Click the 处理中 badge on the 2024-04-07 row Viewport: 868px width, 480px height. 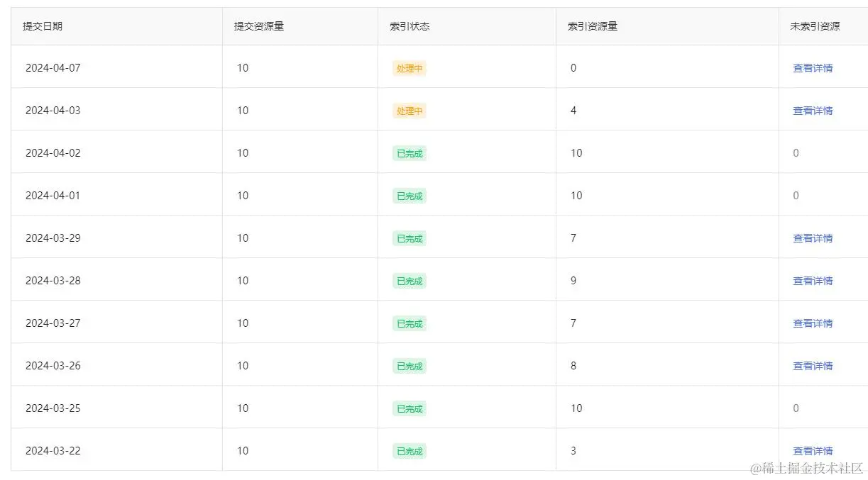409,68
